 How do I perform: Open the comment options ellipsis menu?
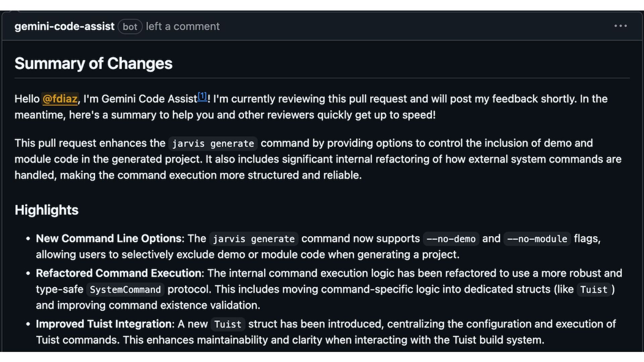point(620,26)
